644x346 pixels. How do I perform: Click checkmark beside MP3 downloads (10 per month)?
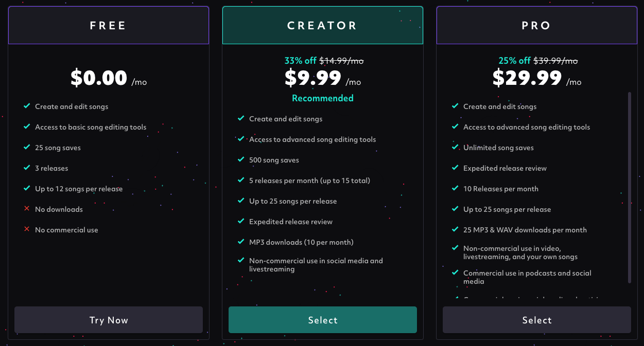[x=241, y=242]
